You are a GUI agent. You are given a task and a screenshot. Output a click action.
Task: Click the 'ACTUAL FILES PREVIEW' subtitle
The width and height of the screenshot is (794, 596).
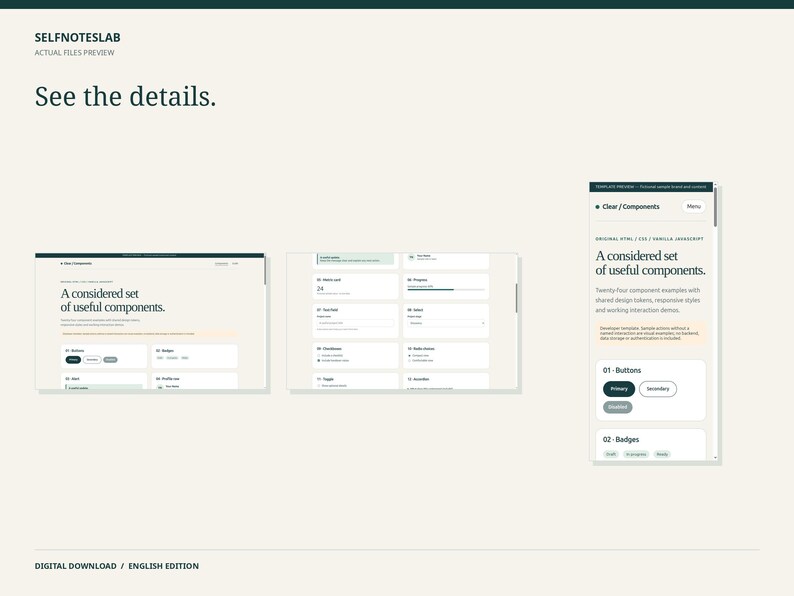[74, 53]
